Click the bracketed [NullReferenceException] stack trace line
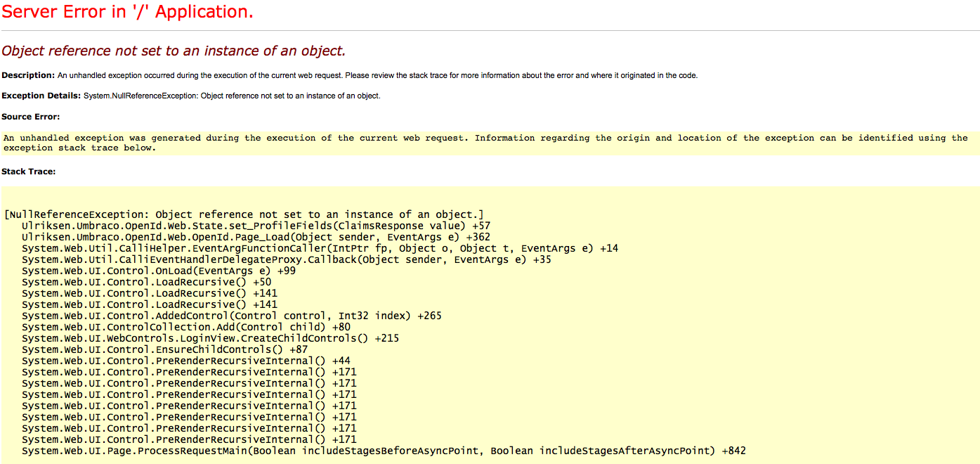This screenshot has height=464, width=980. click(x=244, y=214)
